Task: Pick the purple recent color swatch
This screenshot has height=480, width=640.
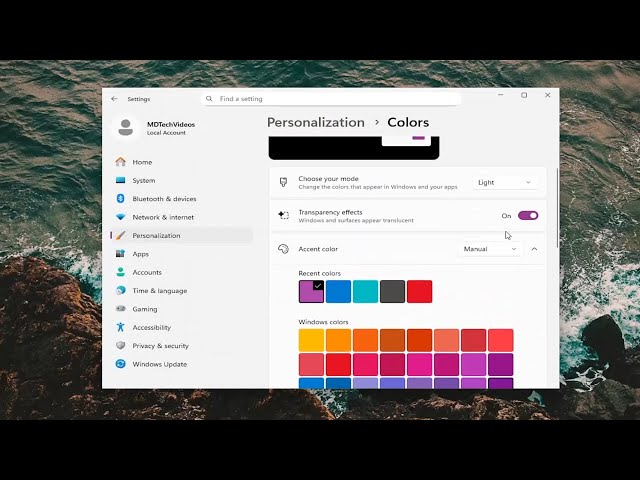Action: coord(311,291)
